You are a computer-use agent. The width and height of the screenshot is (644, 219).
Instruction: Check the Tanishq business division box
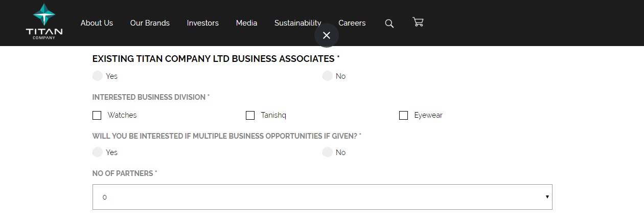pos(250,115)
